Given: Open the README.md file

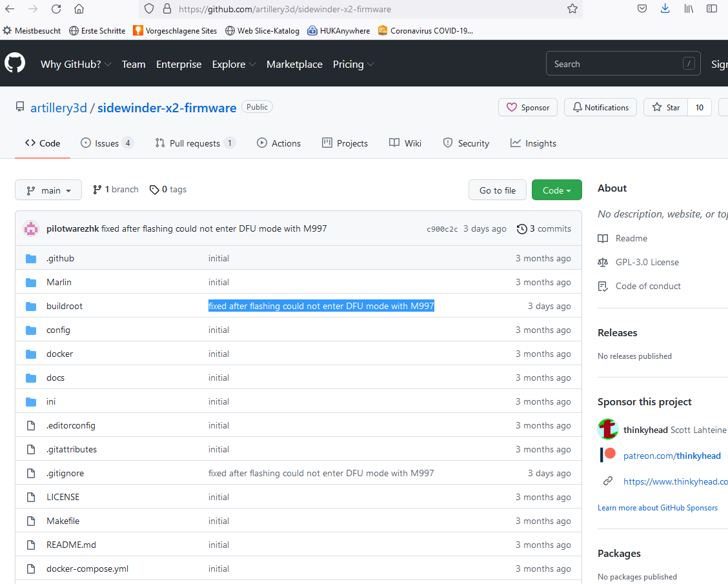Looking at the screenshot, I should [x=72, y=545].
